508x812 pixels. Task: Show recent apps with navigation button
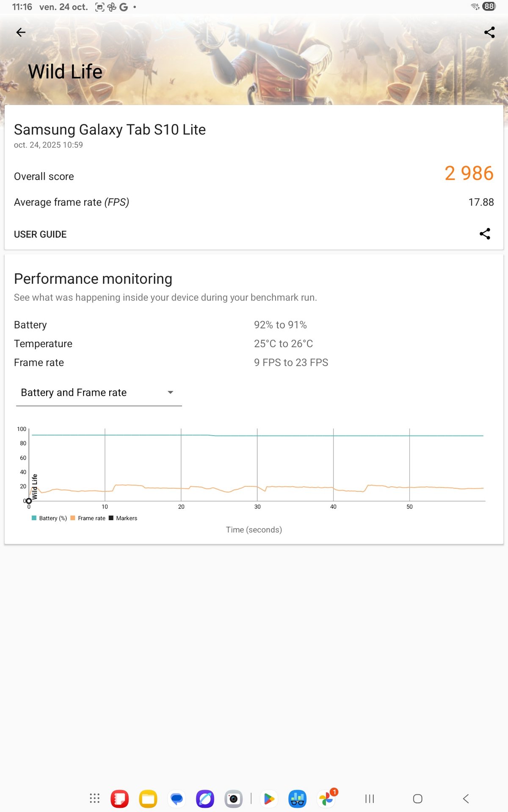click(370, 798)
